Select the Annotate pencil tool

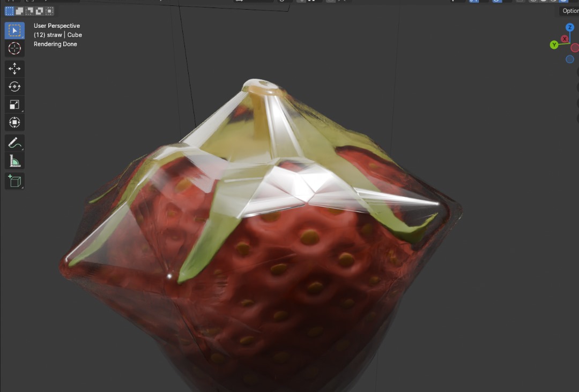pyautogui.click(x=14, y=143)
